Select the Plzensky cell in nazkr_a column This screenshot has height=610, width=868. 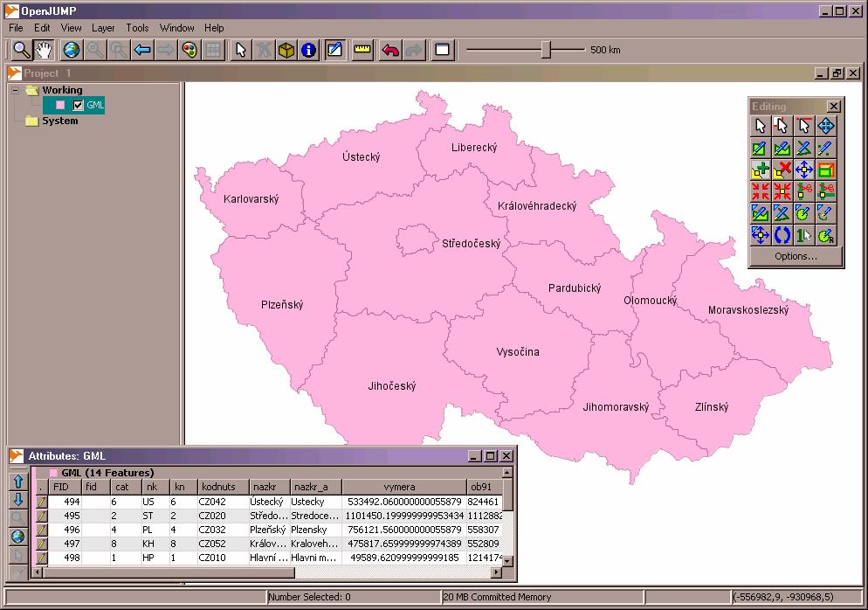315,530
